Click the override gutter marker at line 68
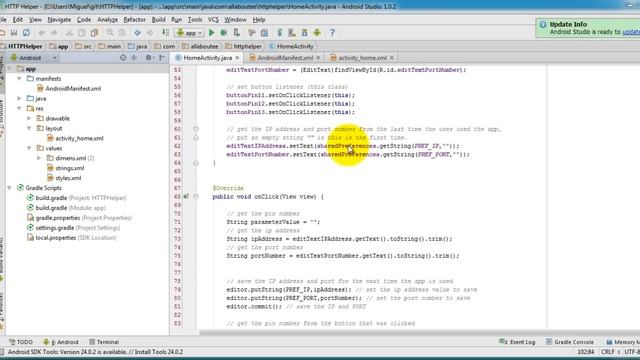 [186, 197]
